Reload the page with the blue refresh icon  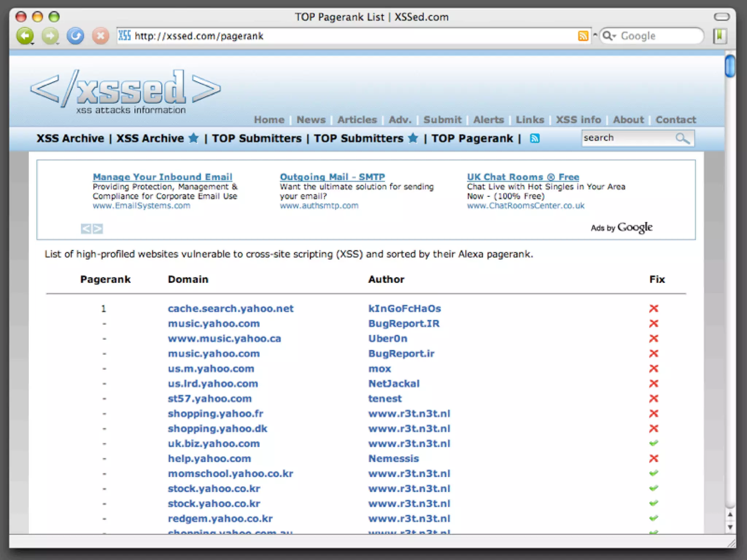pyautogui.click(x=75, y=36)
